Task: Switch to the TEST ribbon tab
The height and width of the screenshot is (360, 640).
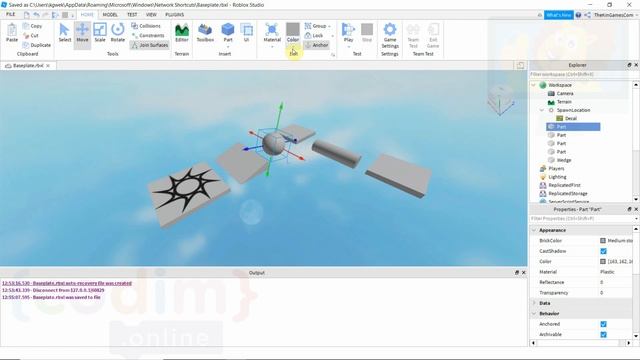Action: pos(132,15)
